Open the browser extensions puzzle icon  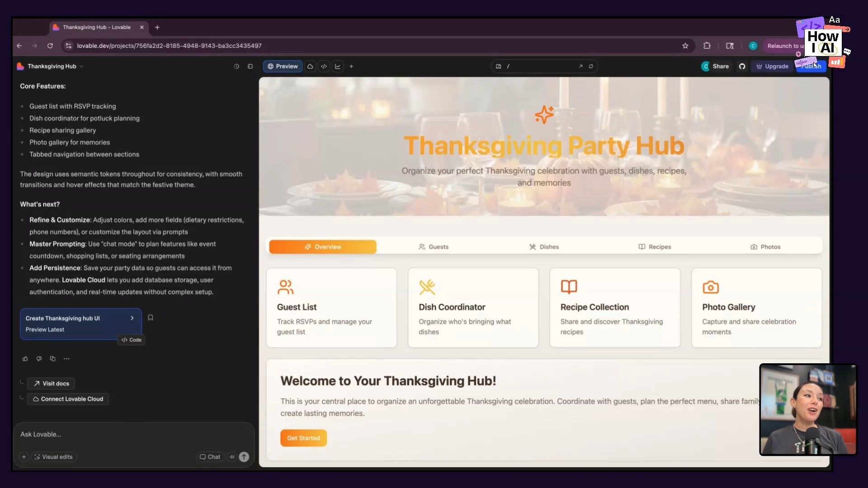707,46
